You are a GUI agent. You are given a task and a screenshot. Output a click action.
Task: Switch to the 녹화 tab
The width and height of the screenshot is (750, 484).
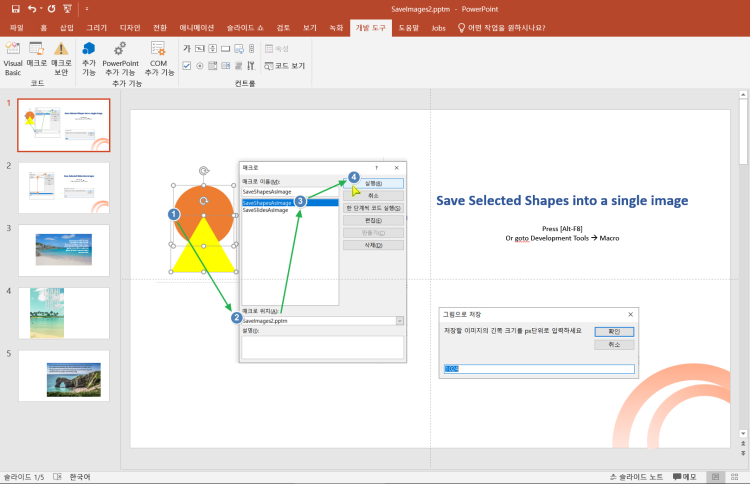[336, 28]
